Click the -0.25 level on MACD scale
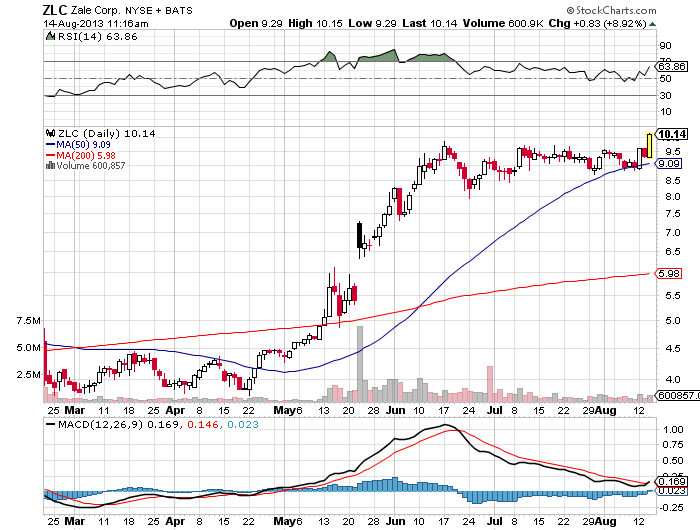 click(671, 508)
